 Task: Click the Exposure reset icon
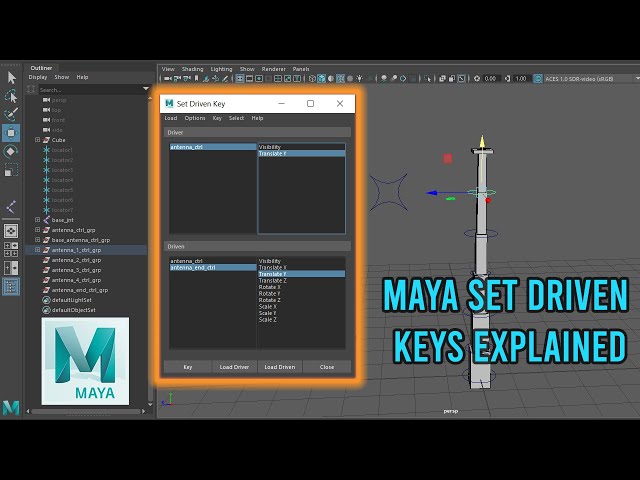(477, 78)
